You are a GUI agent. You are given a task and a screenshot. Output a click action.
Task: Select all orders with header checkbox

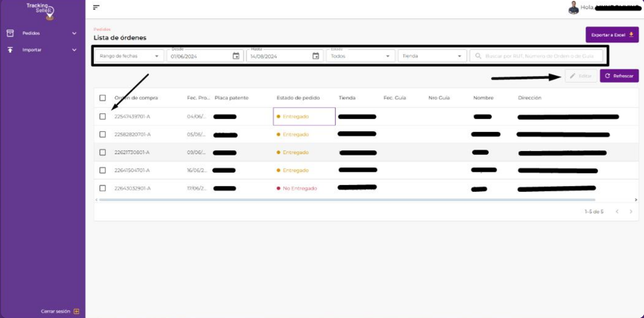click(x=103, y=98)
